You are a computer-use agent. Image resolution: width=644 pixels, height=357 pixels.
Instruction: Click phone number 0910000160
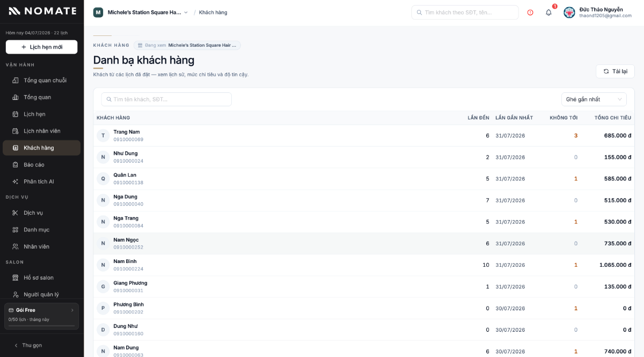128,333
